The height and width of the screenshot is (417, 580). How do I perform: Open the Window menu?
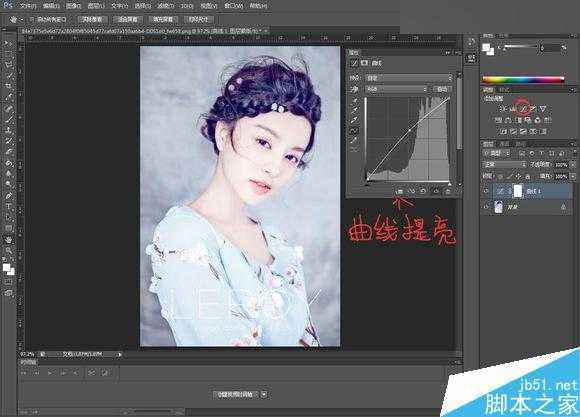(x=233, y=6)
